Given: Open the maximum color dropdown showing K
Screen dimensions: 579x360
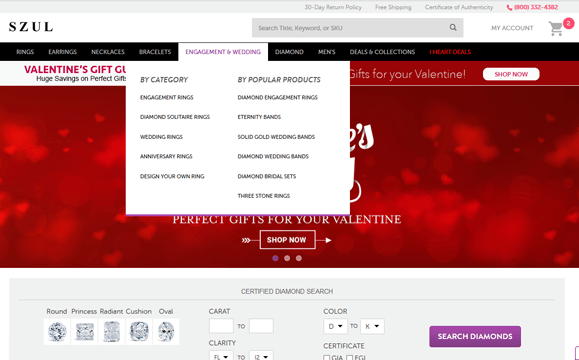Looking at the screenshot, I should (x=372, y=326).
